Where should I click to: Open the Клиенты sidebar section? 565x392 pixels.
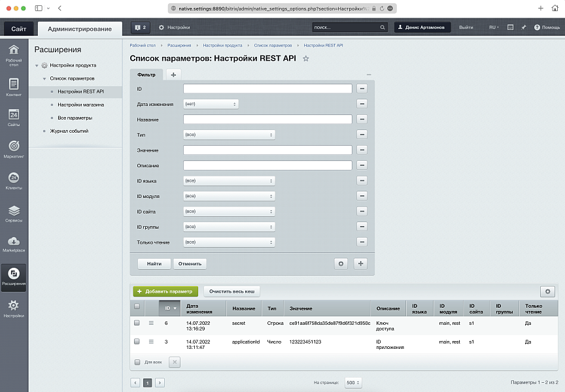14,181
